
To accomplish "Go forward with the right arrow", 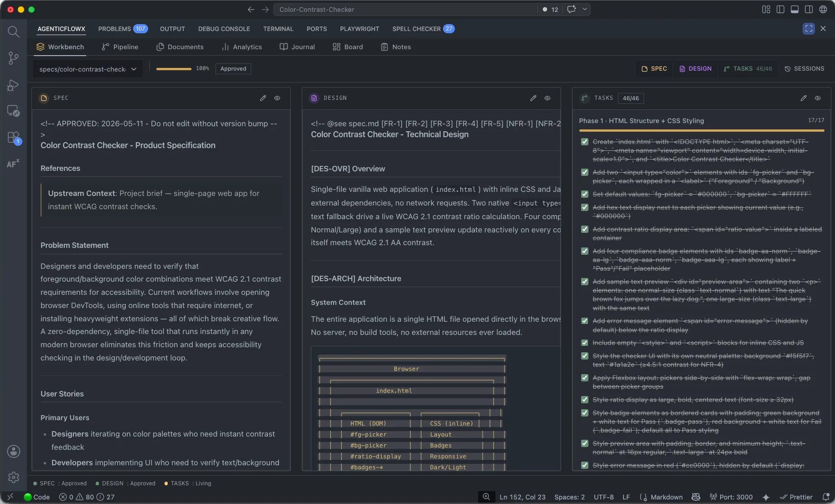I will pos(265,10).
